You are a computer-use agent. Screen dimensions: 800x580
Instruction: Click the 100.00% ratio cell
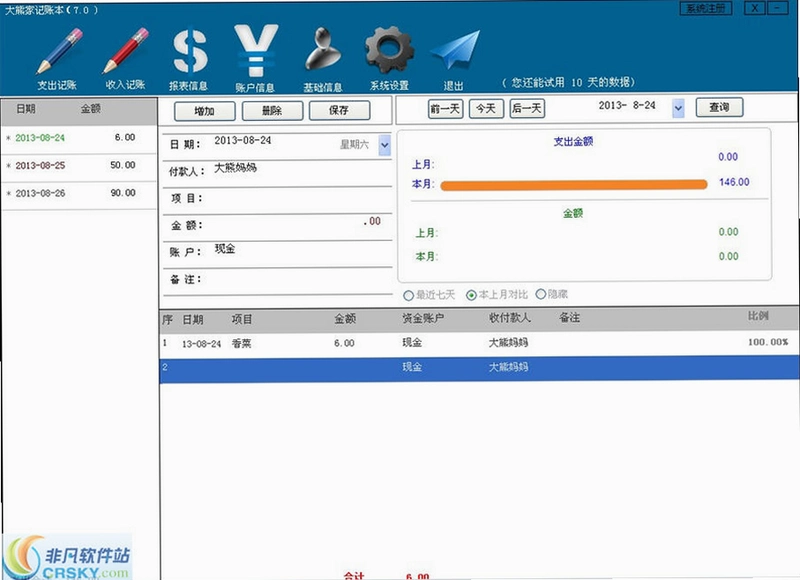point(768,342)
